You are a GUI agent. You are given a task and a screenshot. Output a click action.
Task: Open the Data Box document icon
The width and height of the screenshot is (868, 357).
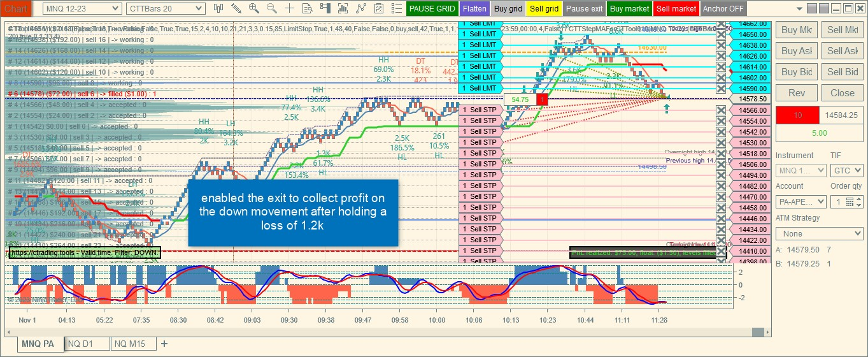308,8
